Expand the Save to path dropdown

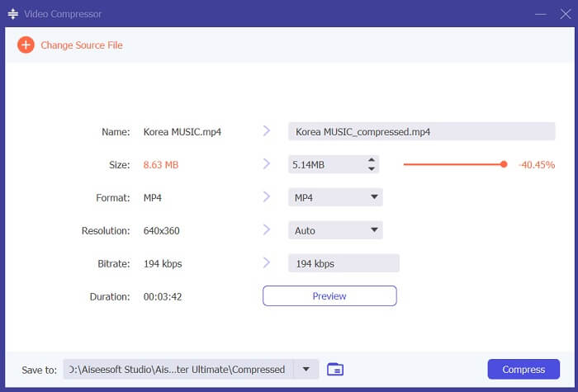coord(306,369)
